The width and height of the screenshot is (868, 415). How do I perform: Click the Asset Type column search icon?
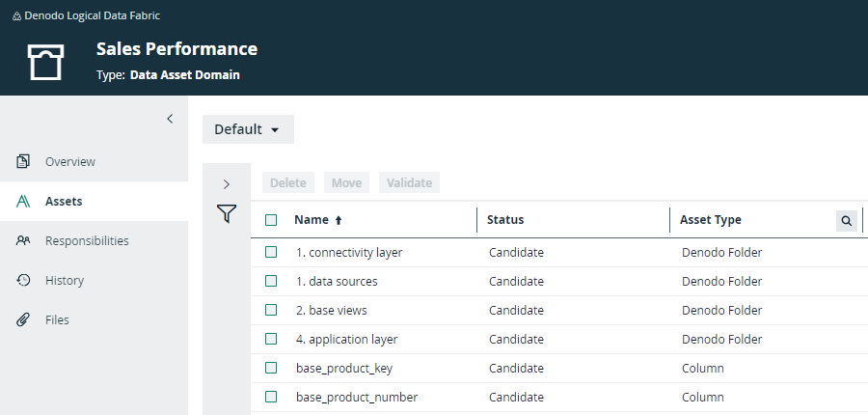pyautogui.click(x=847, y=220)
